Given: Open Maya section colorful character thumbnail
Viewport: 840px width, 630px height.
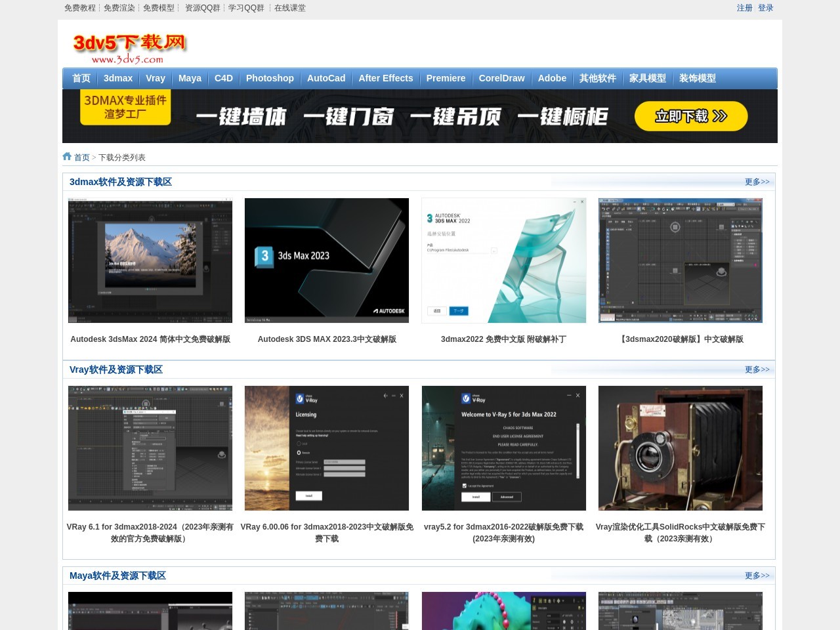Looking at the screenshot, I should [504, 611].
